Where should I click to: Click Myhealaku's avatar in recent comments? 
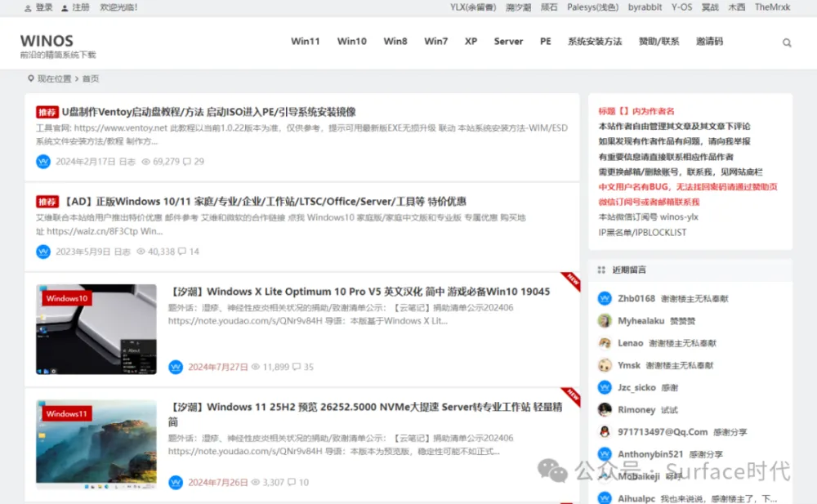pos(605,321)
